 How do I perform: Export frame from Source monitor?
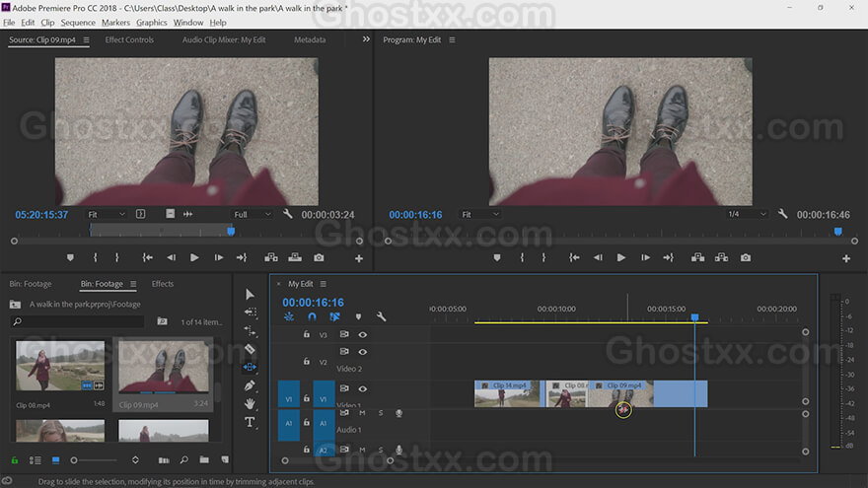pyautogui.click(x=319, y=258)
